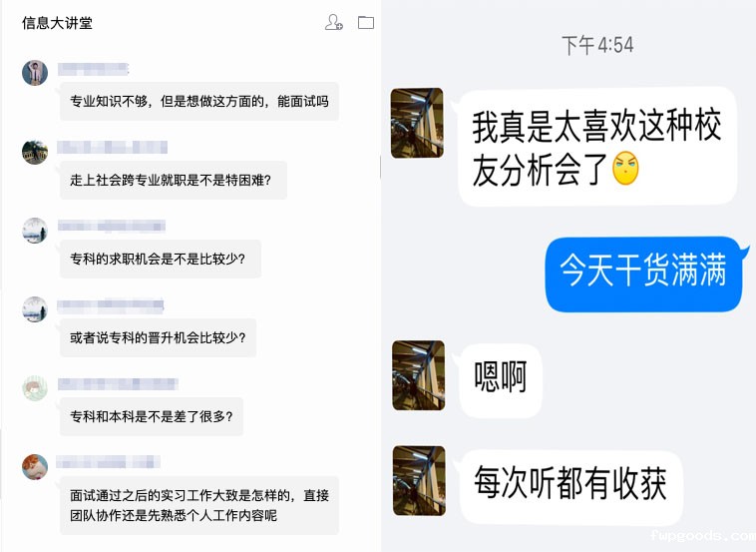Select the blue 今天干货满满 bubble
Screen dimensions: 756x552
pos(644,274)
